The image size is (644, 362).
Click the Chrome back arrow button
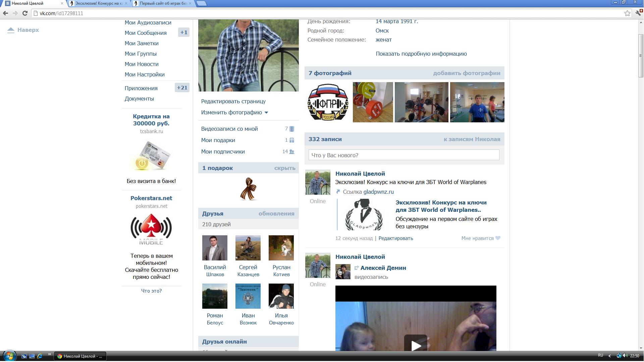click(5, 13)
